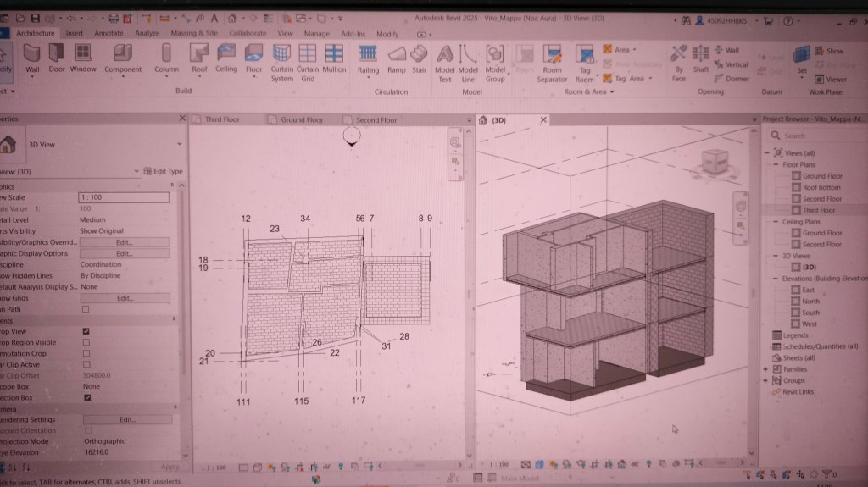Enable the Crop Region Visible checkbox
The image size is (868, 487).
click(x=86, y=342)
